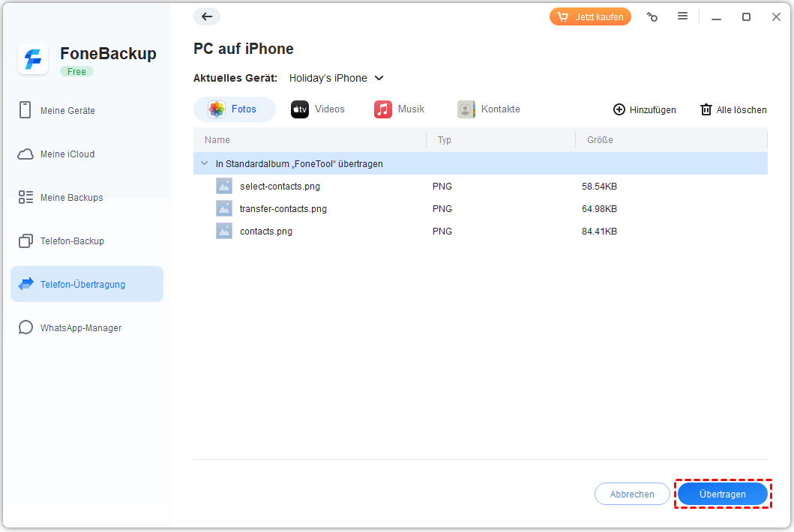Click the trash can Alle löschen icon
794x532 pixels.
(706, 109)
